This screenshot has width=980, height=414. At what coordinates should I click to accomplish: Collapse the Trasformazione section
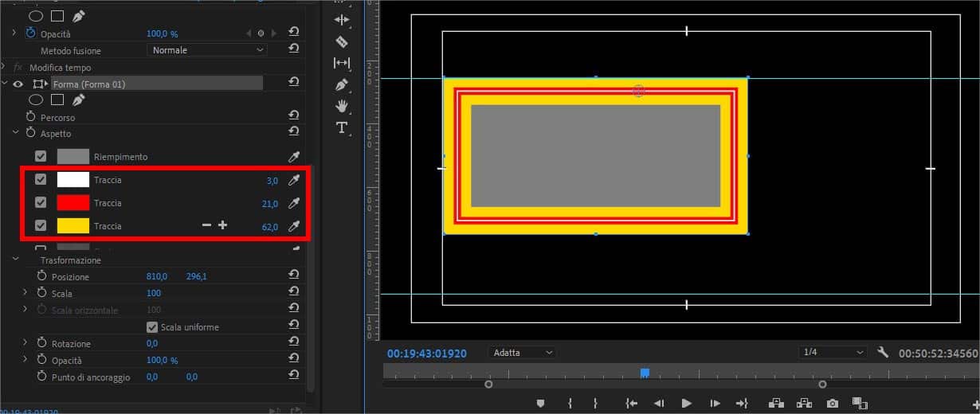click(15, 260)
